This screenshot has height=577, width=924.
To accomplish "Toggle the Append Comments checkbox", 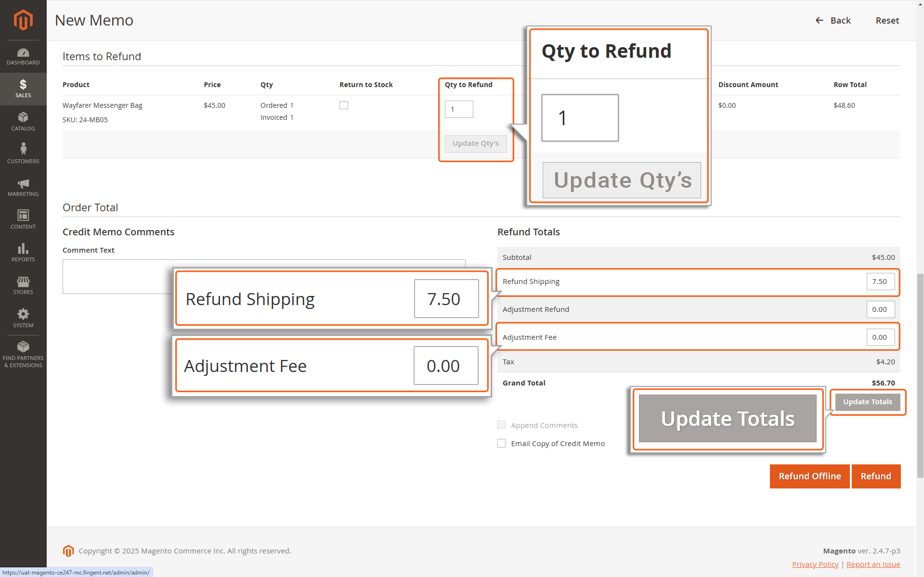I will point(501,425).
